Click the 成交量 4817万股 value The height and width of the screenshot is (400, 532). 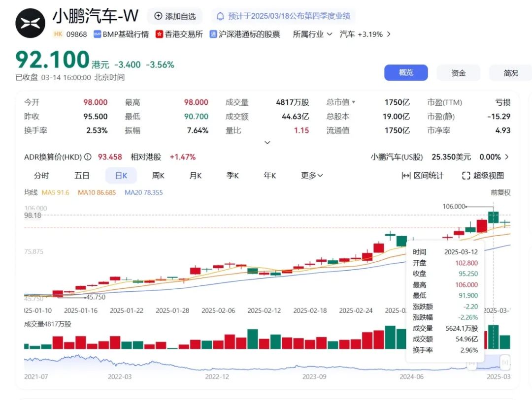(x=293, y=102)
